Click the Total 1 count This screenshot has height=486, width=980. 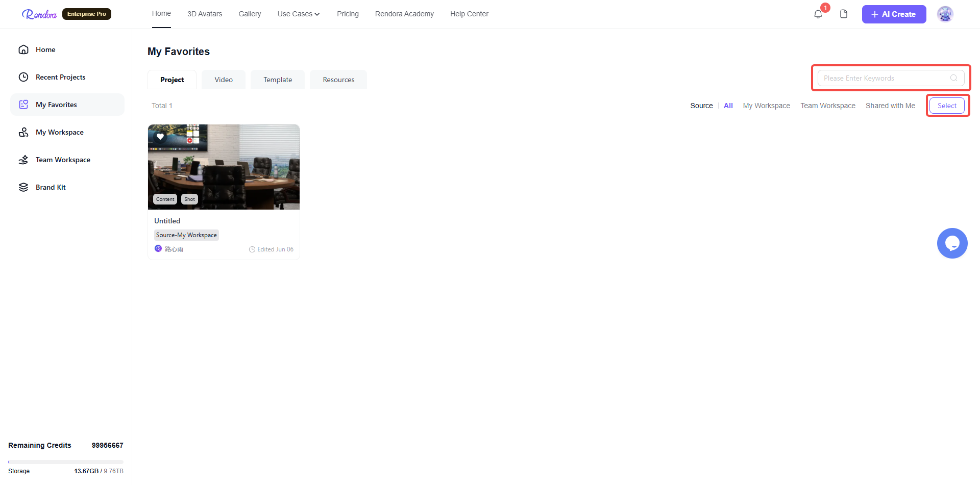tap(162, 106)
